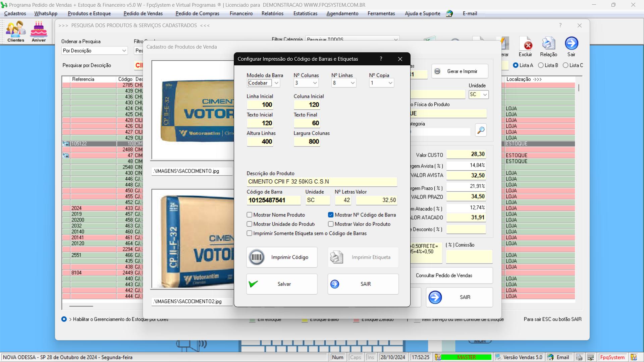This screenshot has height=362, width=644.
Task: Click the rightmost status bar icon after FpqSystem
Action: (634, 357)
